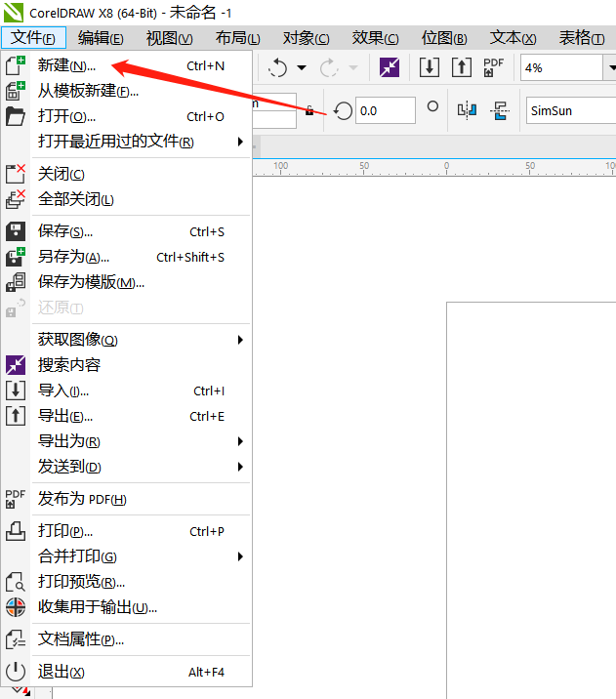This screenshot has height=699, width=616.
Task: Open the SimSun font name combo box
Action: (571, 110)
